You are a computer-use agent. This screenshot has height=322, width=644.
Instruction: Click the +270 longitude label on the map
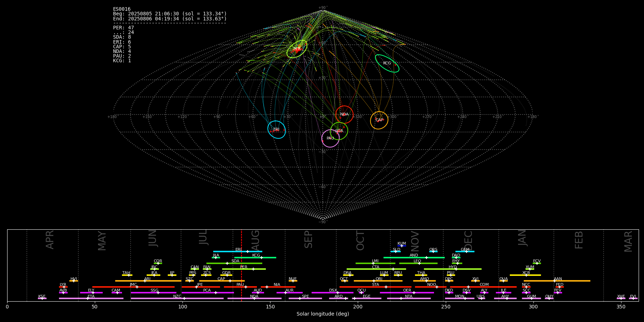coord(427,117)
